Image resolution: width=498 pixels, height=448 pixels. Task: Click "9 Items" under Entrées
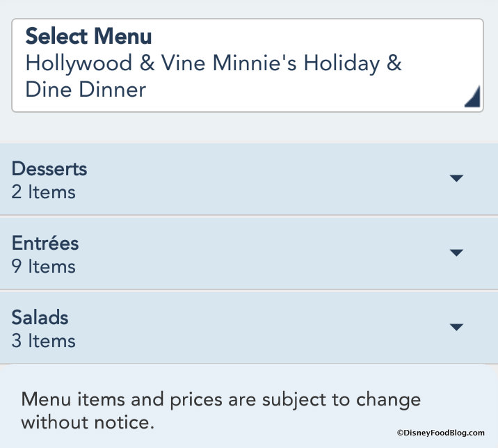pos(43,266)
